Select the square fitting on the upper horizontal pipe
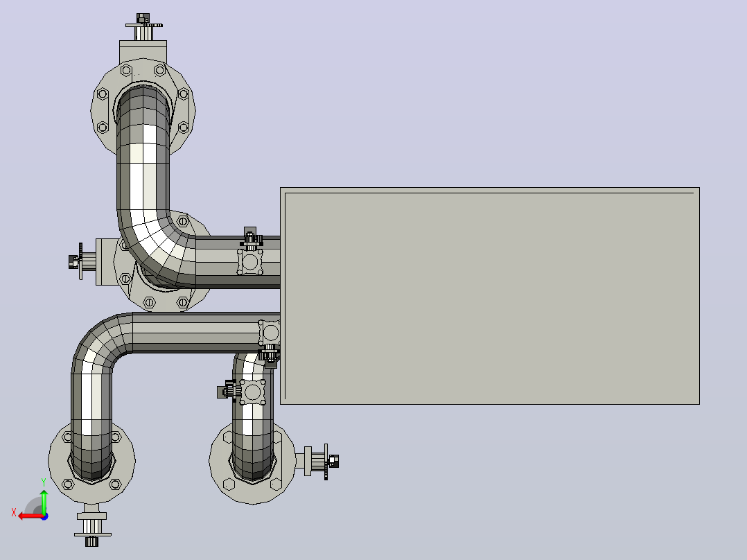Screen dimensions: 747x560 coord(250,262)
